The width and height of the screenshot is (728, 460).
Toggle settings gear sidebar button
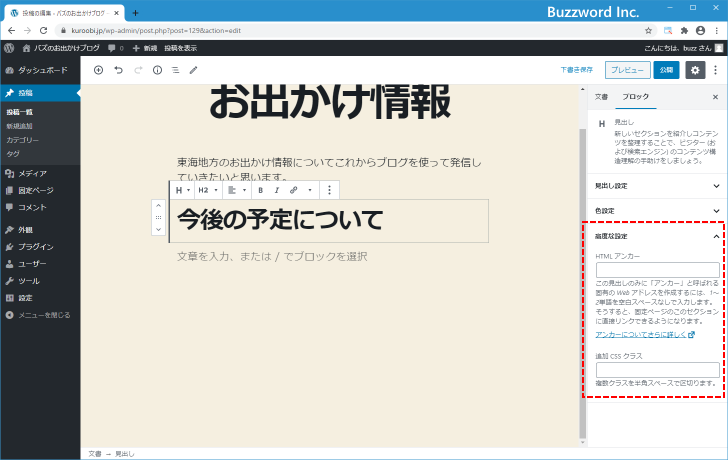point(695,70)
